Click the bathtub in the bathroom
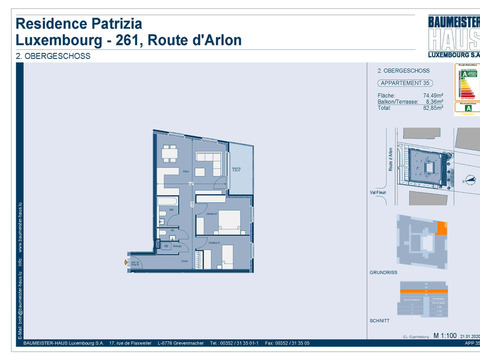This screenshot has width=480, height=360. 167,201
